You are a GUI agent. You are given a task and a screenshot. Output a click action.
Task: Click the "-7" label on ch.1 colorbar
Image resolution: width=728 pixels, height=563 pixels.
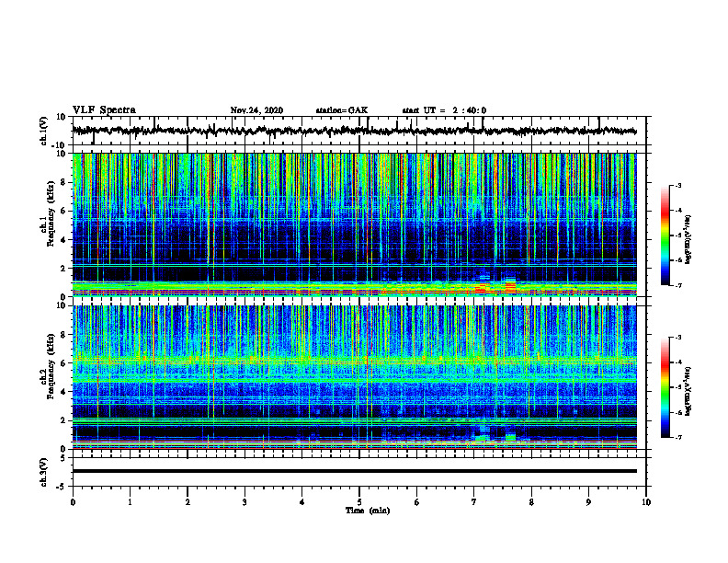[677, 285]
